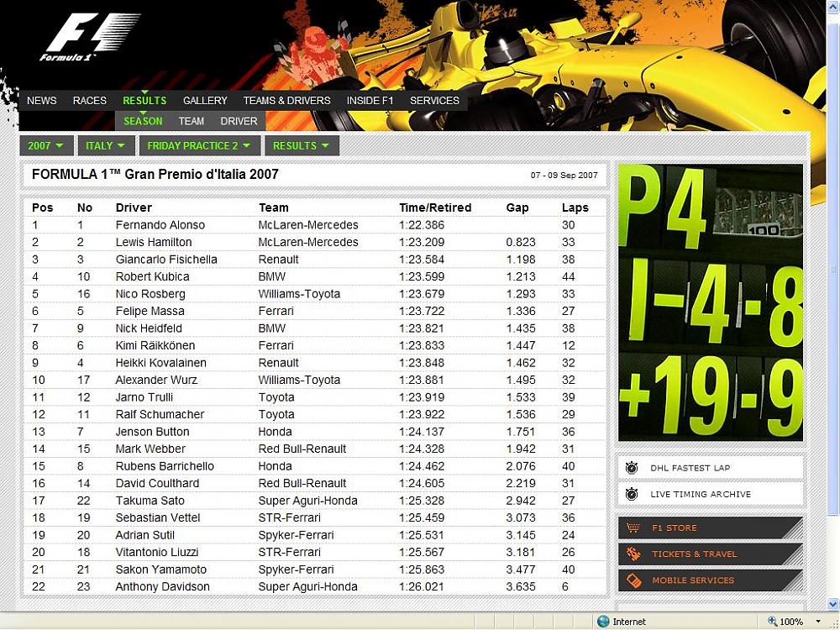Click driver name David Coulthard
The height and width of the screenshot is (630, 840).
pos(158,483)
